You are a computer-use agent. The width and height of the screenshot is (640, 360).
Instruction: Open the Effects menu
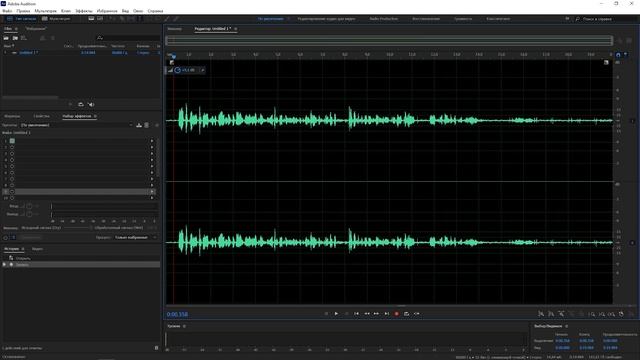tap(84, 11)
